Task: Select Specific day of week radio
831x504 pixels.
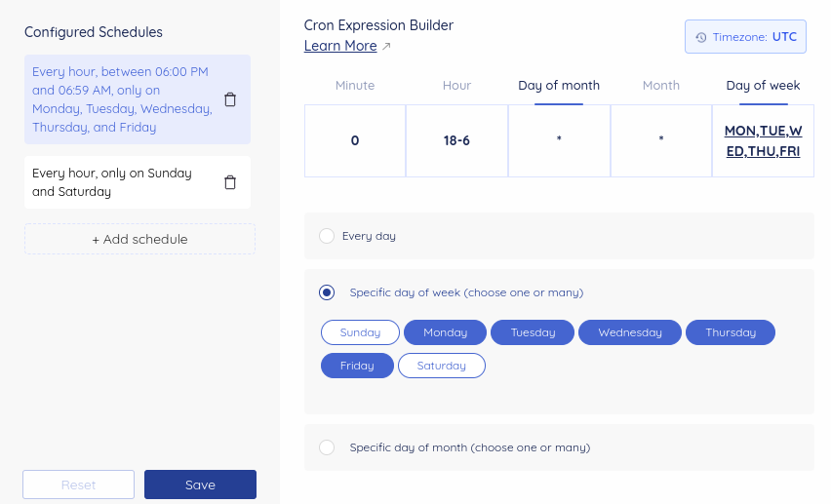Action: point(327,292)
